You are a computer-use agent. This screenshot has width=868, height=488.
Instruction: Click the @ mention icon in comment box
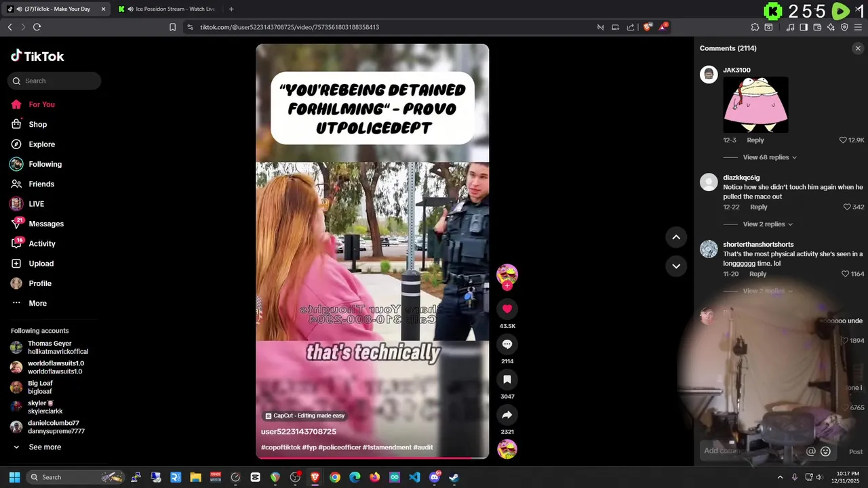pyautogui.click(x=810, y=451)
